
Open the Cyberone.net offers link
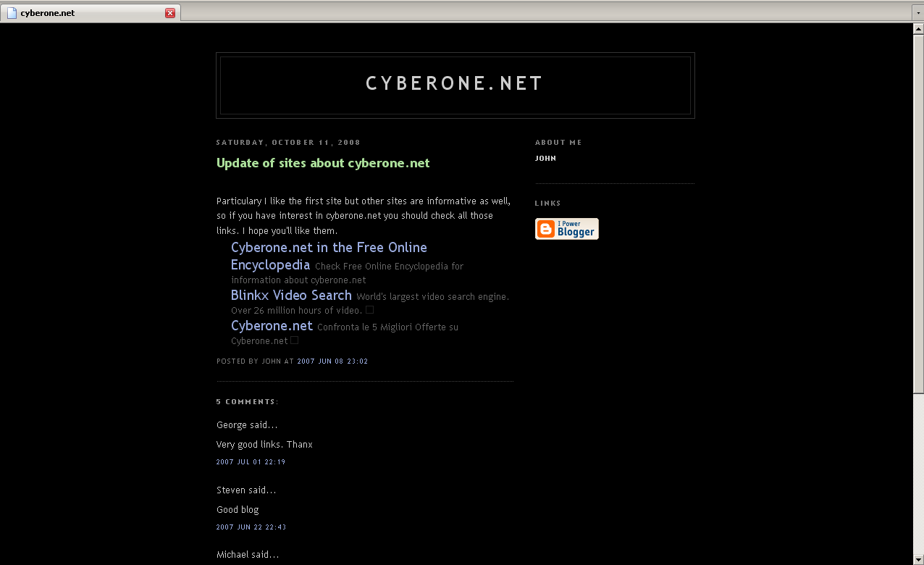pos(272,326)
